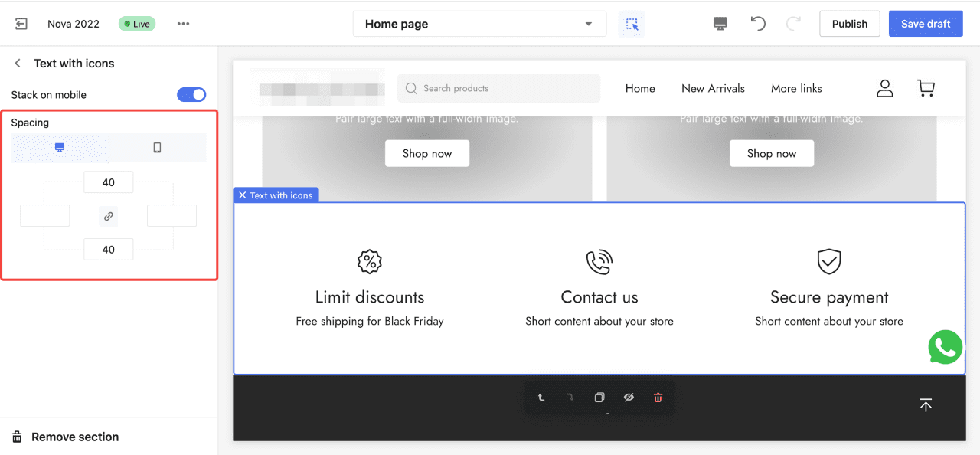The image size is (980, 455).
Task: Click the Nova 2022 theme name
Action: (x=73, y=24)
